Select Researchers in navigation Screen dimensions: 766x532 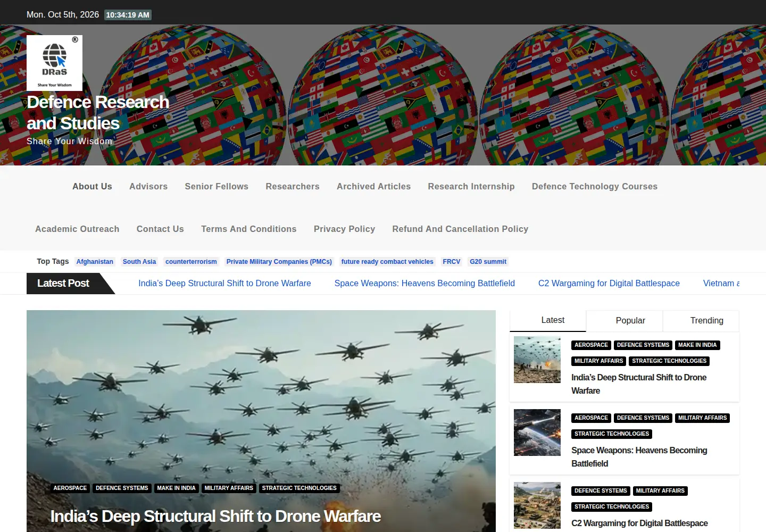click(293, 187)
